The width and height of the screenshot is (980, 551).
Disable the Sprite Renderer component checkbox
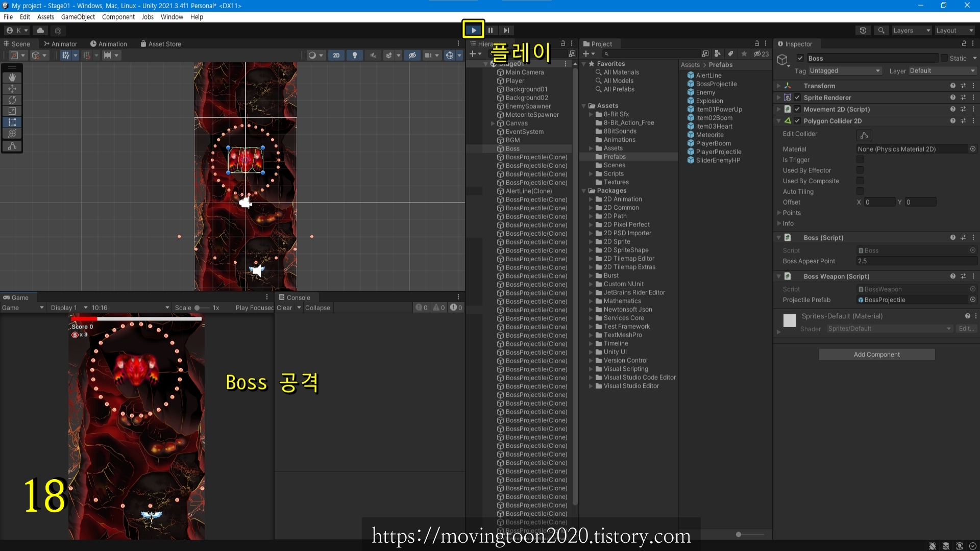tap(797, 98)
